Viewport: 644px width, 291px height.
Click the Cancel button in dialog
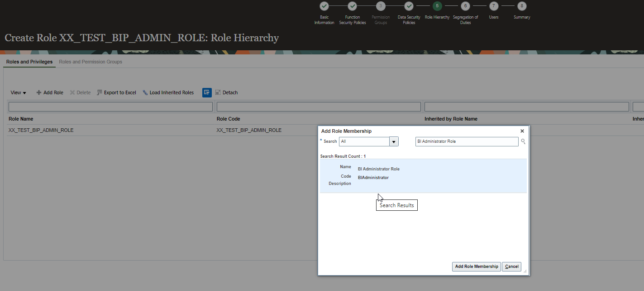coord(512,267)
